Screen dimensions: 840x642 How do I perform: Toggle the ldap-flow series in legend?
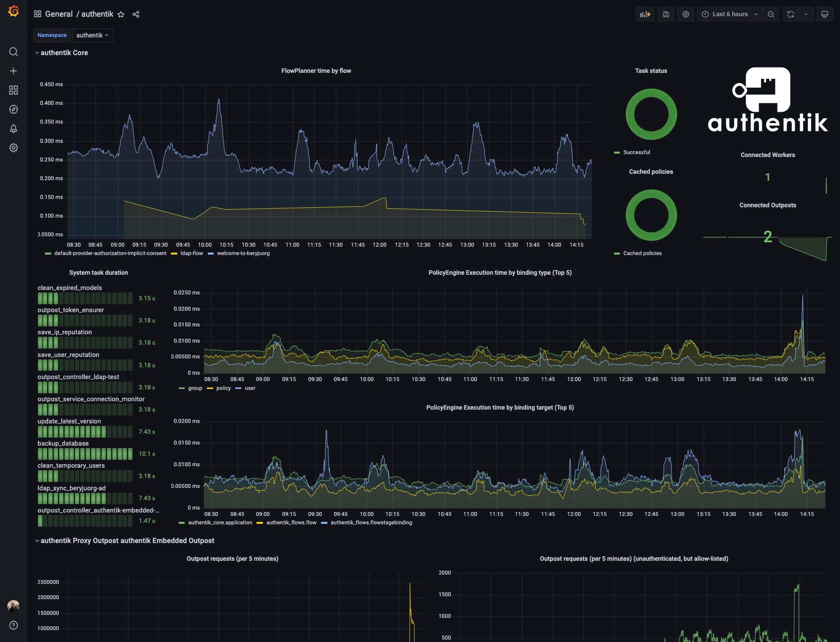(x=192, y=253)
